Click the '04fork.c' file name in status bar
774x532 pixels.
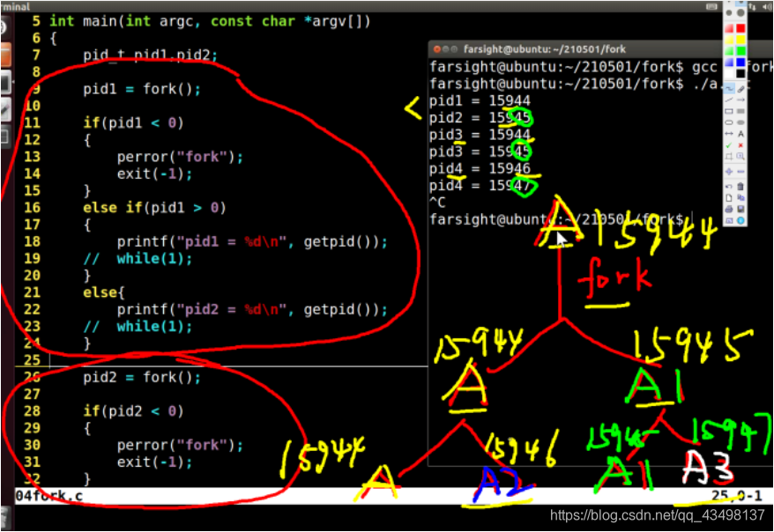click(x=48, y=496)
